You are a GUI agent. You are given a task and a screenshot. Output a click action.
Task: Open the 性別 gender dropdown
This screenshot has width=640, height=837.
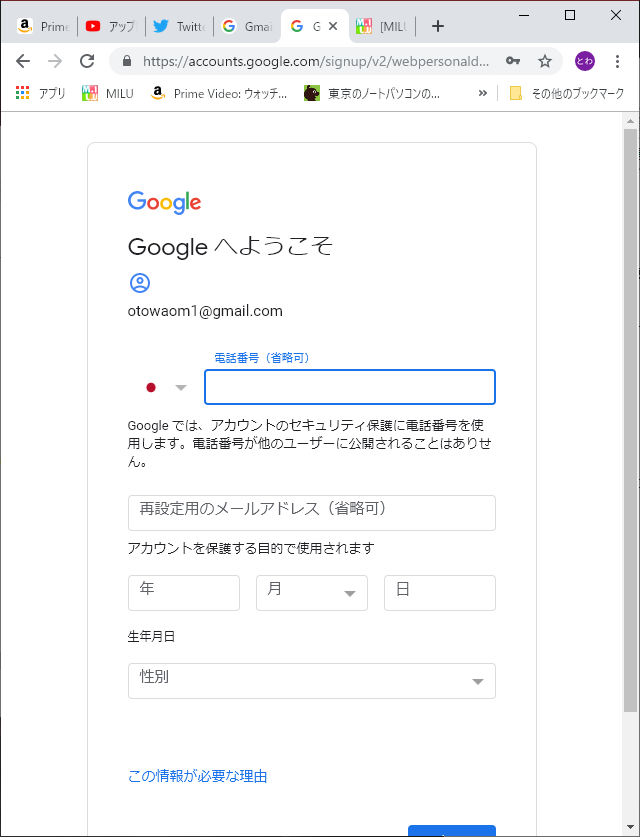pos(312,681)
